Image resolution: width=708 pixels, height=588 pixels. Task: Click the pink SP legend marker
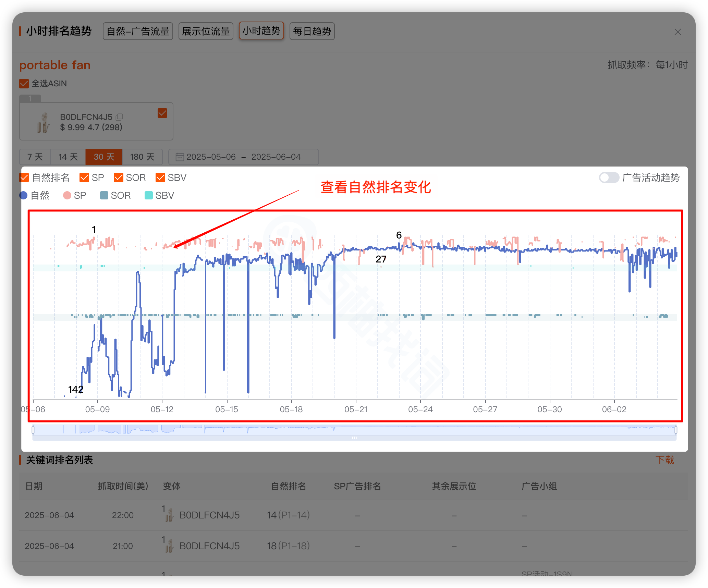pyautogui.click(x=67, y=195)
